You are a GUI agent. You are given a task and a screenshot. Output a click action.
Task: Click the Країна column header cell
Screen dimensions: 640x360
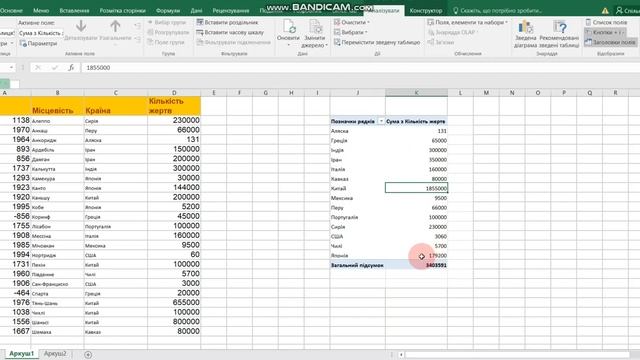point(116,106)
